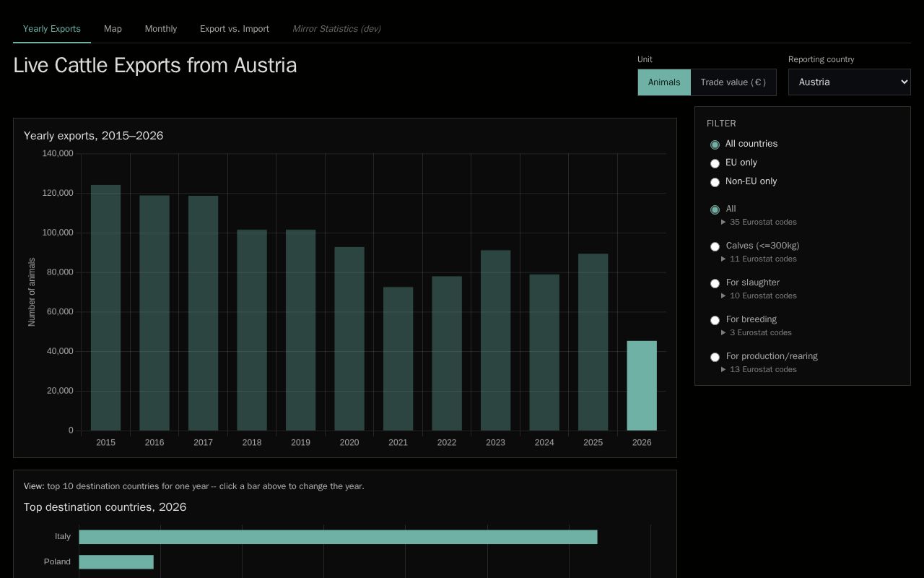Click the 2024 bar in yearly chart
The width and height of the screenshot is (924, 578).
(544, 353)
